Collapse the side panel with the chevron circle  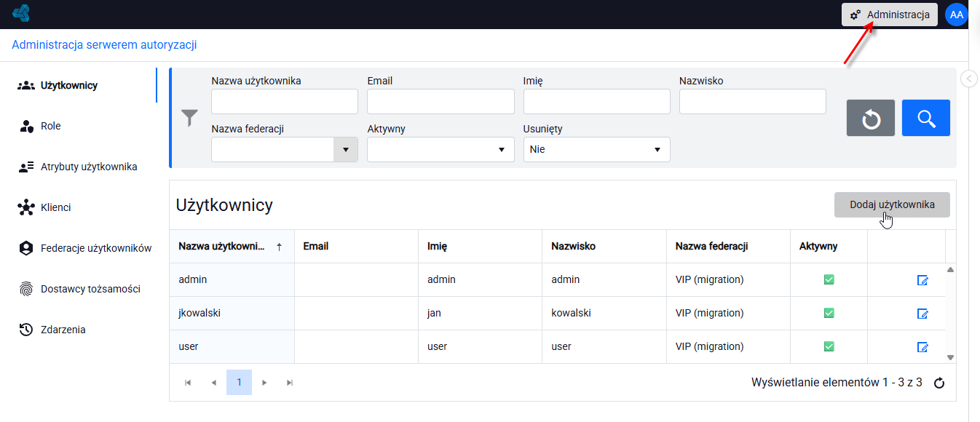click(969, 79)
